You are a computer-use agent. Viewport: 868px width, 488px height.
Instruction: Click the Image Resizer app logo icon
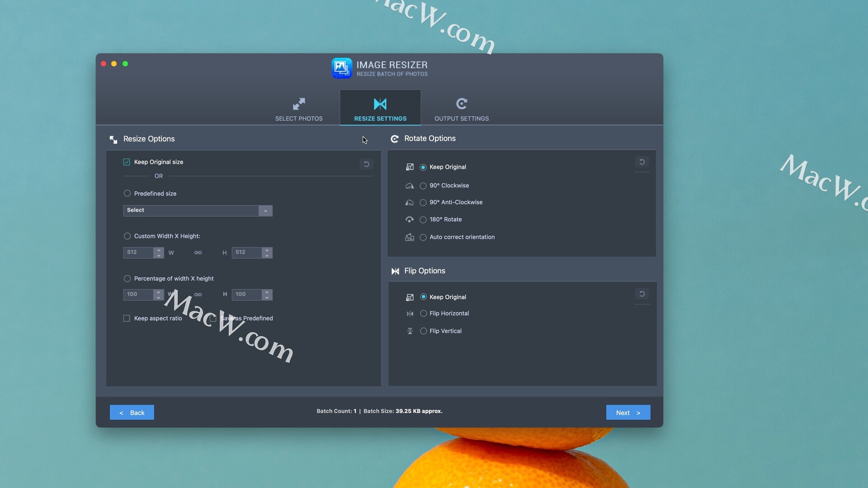[342, 68]
